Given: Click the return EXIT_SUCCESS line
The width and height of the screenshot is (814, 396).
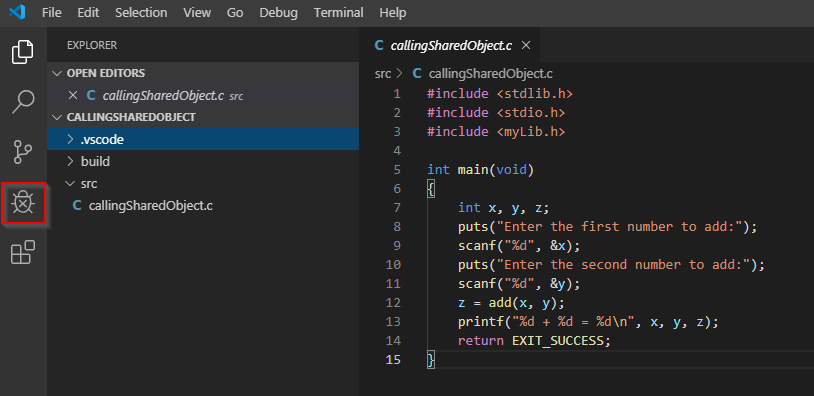Looking at the screenshot, I should pyautogui.click(x=535, y=341).
